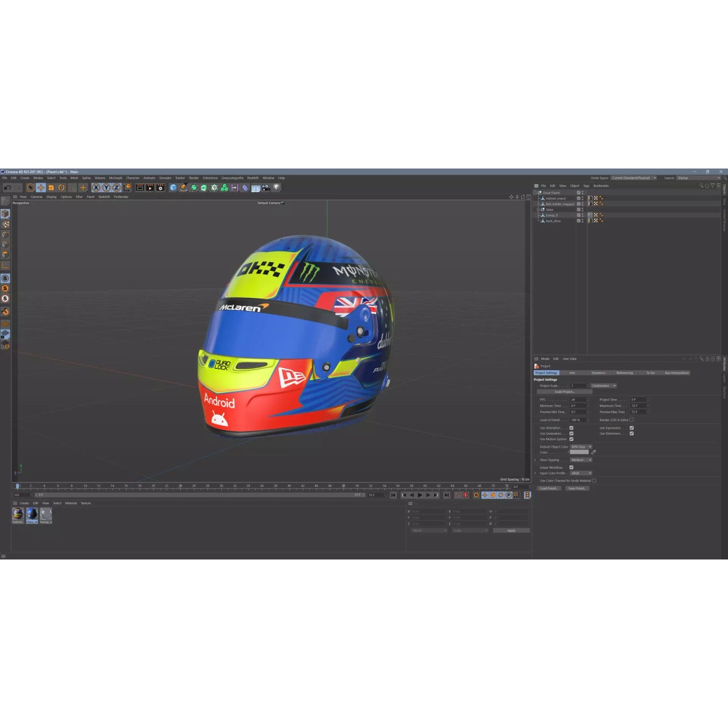Open Default Object Color dropdown

tap(581, 447)
